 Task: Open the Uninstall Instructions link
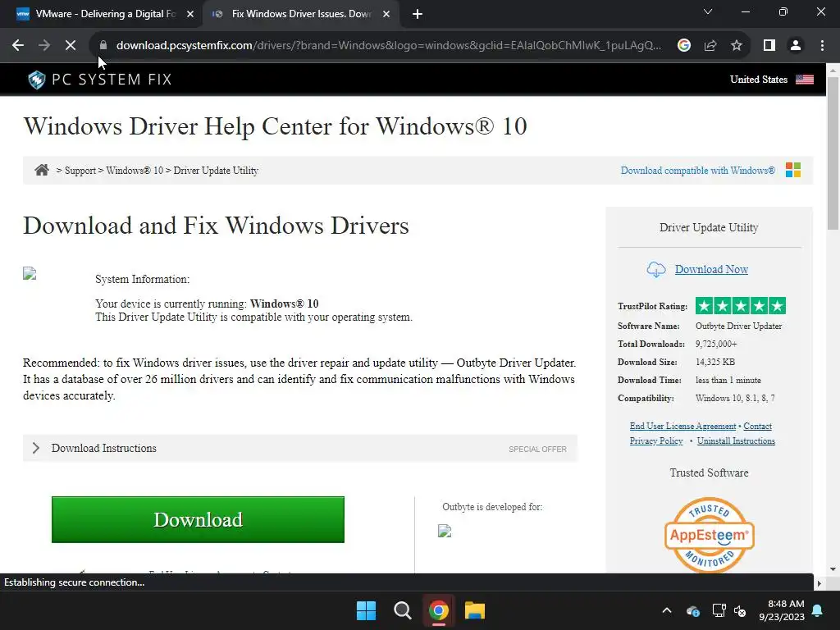point(736,441)
